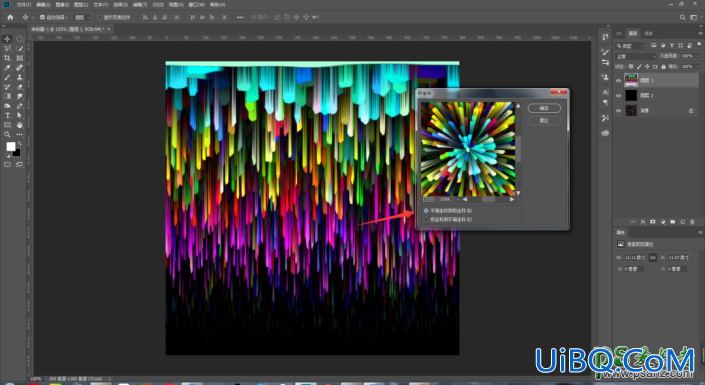Open the dialog preview zoom percentage dropdown

pos(458,199)
